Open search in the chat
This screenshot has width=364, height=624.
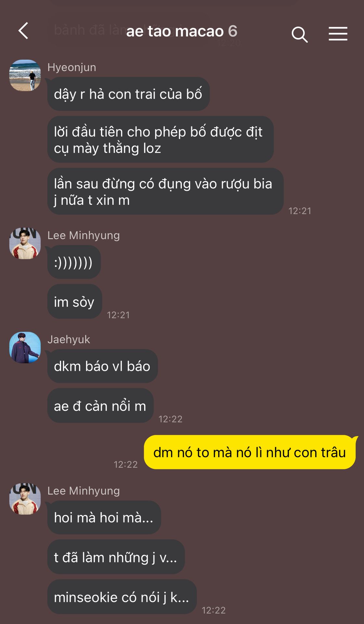299,34
